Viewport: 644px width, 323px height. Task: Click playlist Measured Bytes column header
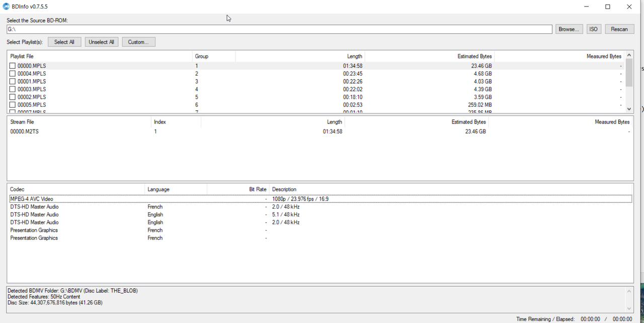tap(559, 56)
